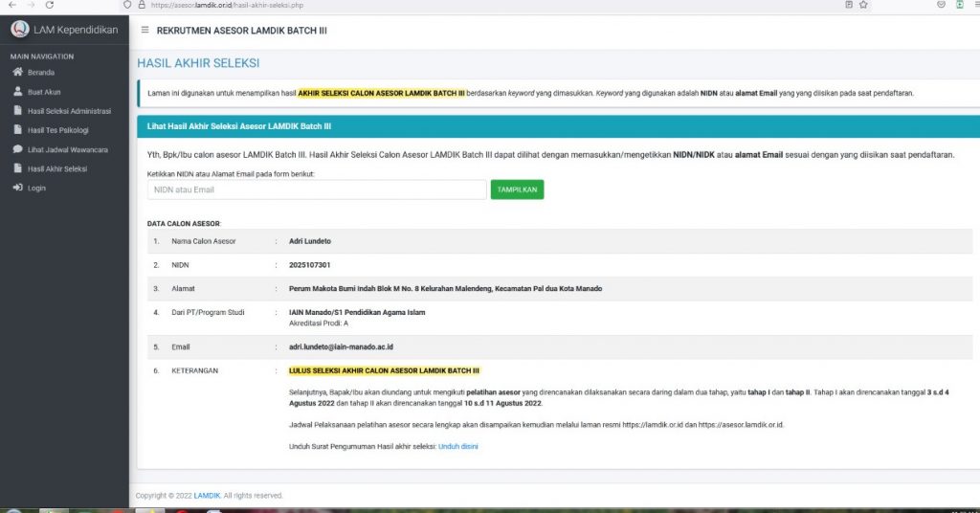980x513 pixels.
Task: Click the Buat Akun user icon
Action: point(17,92)
